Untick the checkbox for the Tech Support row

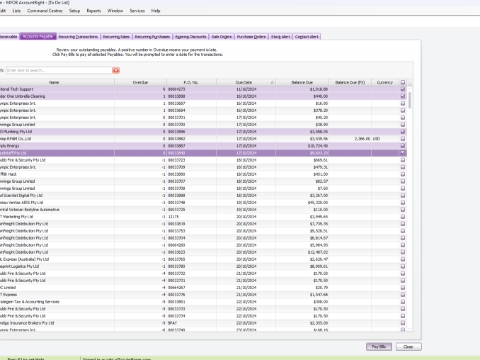pyautogui.click(x=403, y=89)
